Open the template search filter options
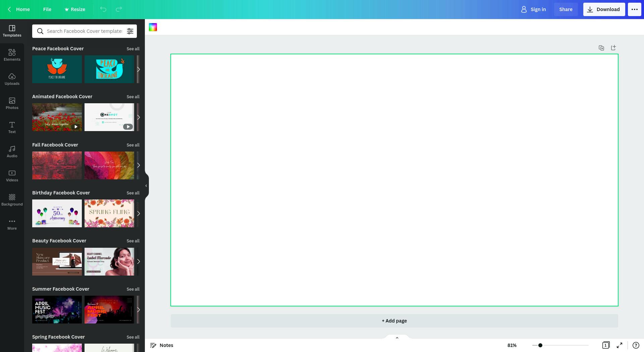The height and width of the screenshot is (352, 644). point(130,31)
